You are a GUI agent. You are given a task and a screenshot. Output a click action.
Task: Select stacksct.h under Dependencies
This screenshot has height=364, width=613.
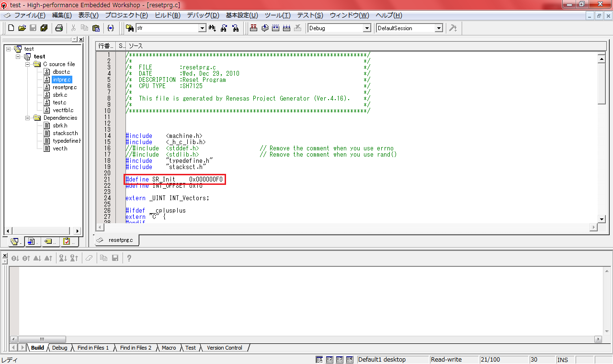click(65, 133)
